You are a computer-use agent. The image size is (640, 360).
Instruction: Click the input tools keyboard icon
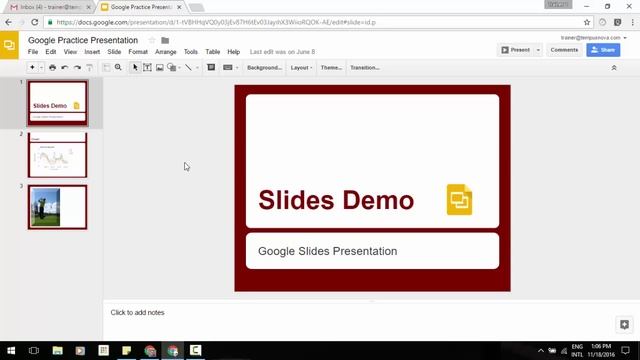point(228,68)
